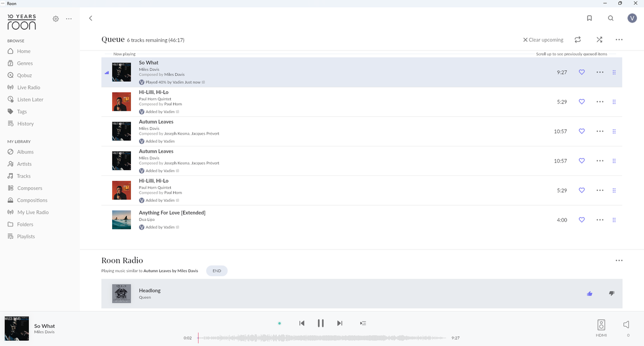Skip to previous track
Viewport: 644px width, 346px height.
pyautogui.click(x=302, y=323)
